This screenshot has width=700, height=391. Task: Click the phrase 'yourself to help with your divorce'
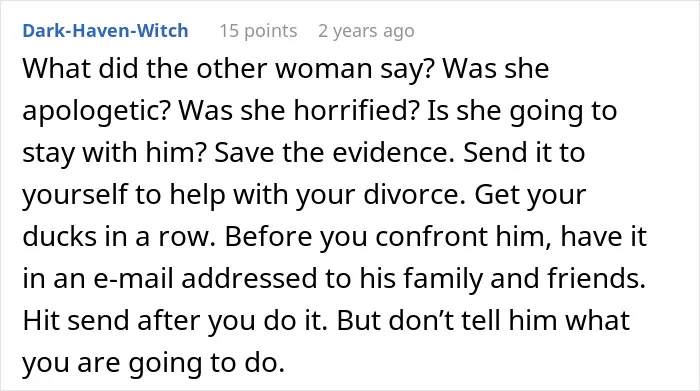pyautogui.click(x=243, y=195)
